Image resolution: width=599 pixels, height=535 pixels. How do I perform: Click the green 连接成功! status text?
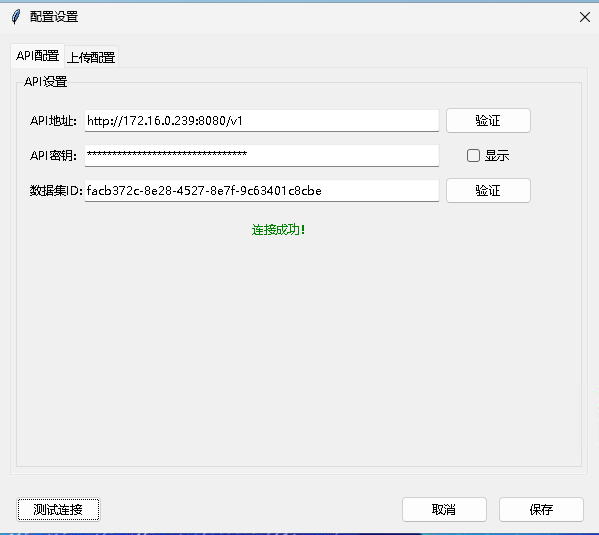(x=278, y=230)
